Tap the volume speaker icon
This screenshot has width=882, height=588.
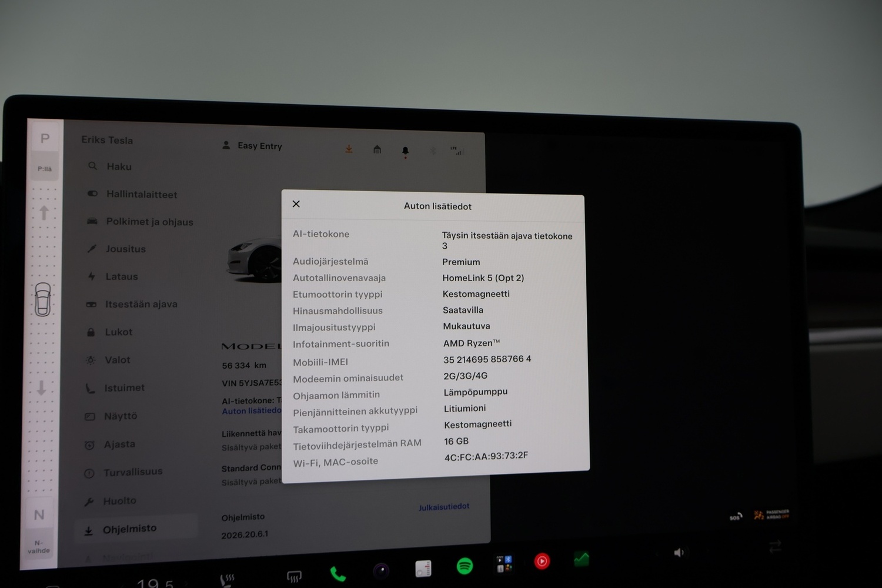679,553
